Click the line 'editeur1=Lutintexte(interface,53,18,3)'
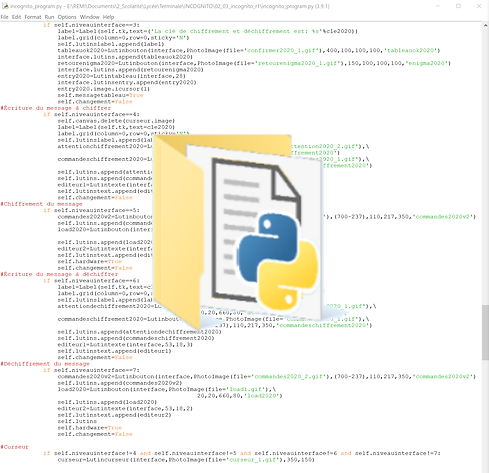Screen dimensions: 489x473 click(x=125, y=345)
